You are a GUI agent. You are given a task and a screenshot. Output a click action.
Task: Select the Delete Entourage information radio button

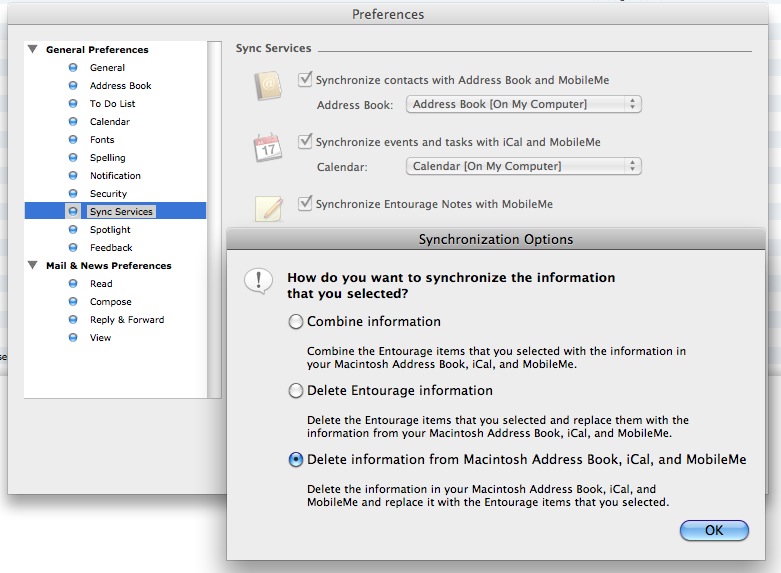295,390
